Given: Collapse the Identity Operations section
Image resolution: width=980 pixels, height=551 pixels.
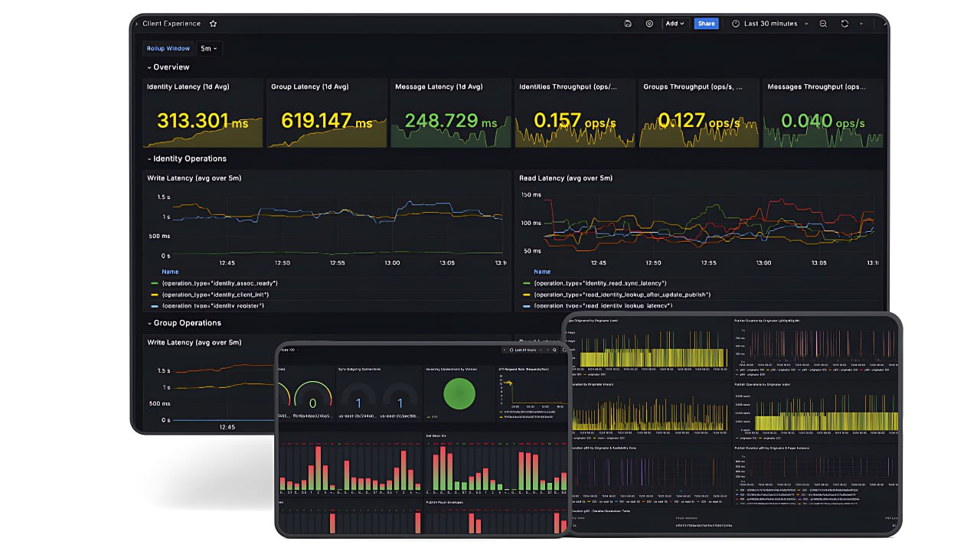Looking at the screenshot, I should 187,158.
